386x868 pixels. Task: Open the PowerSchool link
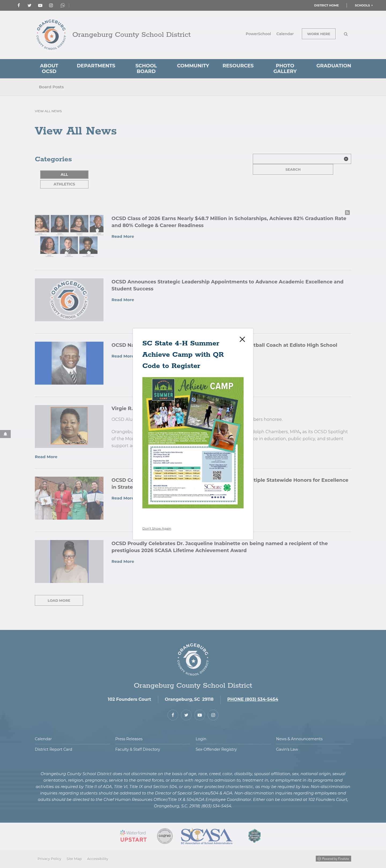click(x=258, y=34)
